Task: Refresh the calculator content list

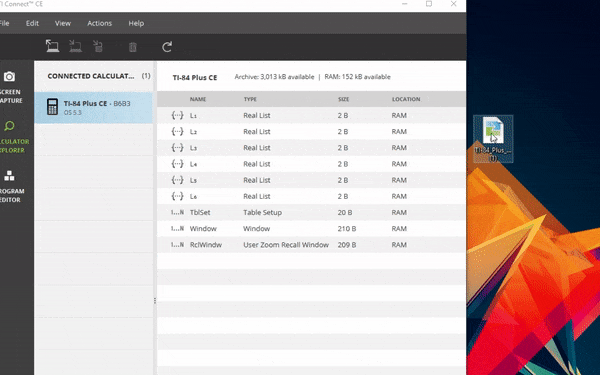Action: pos(167,47)
